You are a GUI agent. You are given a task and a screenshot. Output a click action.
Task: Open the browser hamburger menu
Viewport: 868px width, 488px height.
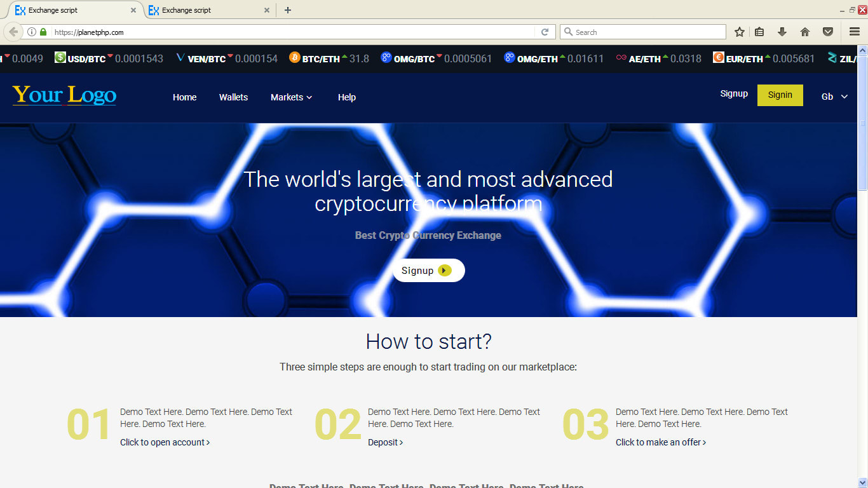click(x=855, y=32)
